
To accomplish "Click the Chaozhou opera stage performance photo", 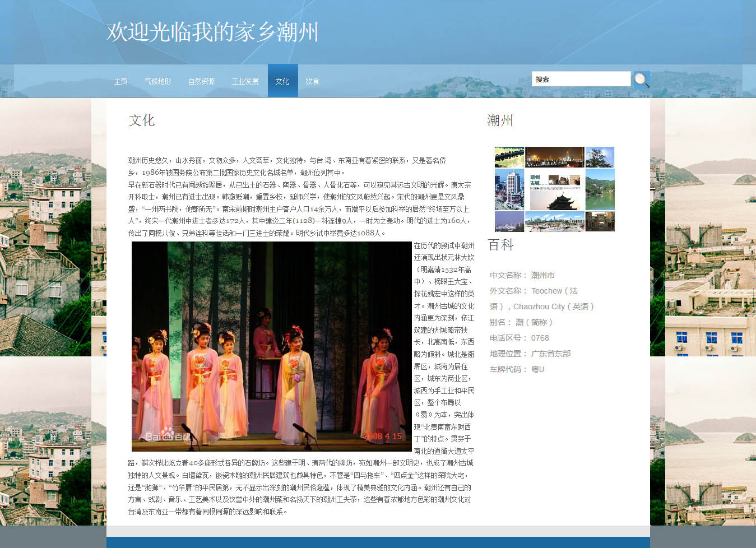I will 271,346.
